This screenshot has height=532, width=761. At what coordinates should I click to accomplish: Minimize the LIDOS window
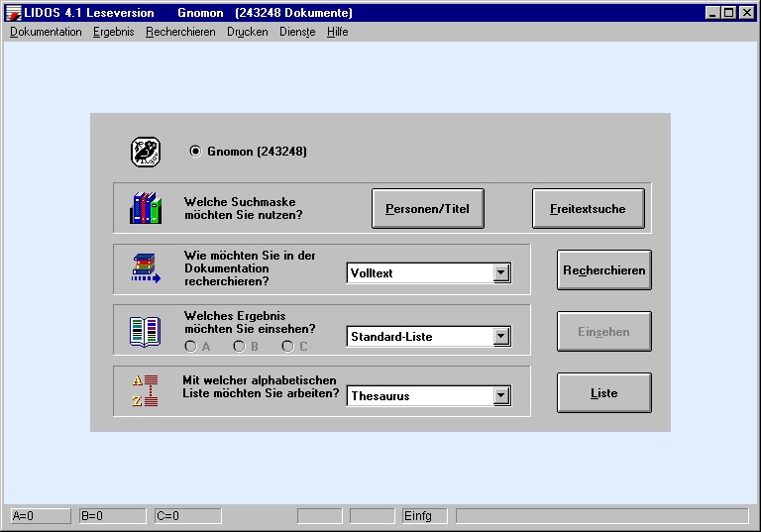point(712,13)
